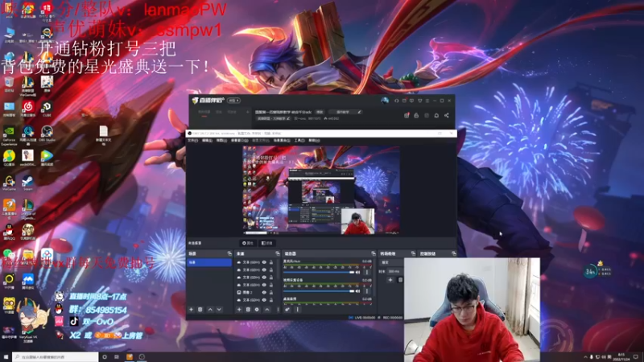The image size is (644, 362).
Task: Hide the bottom 文本 (GDI+) source
Action: point(264,300)
